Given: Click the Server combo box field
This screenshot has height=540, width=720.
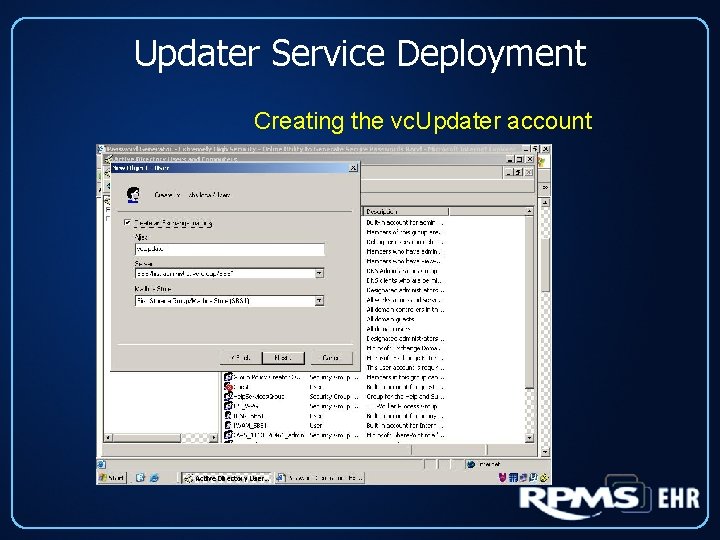Looking at the screenshot, I should (x=230, y=273).
